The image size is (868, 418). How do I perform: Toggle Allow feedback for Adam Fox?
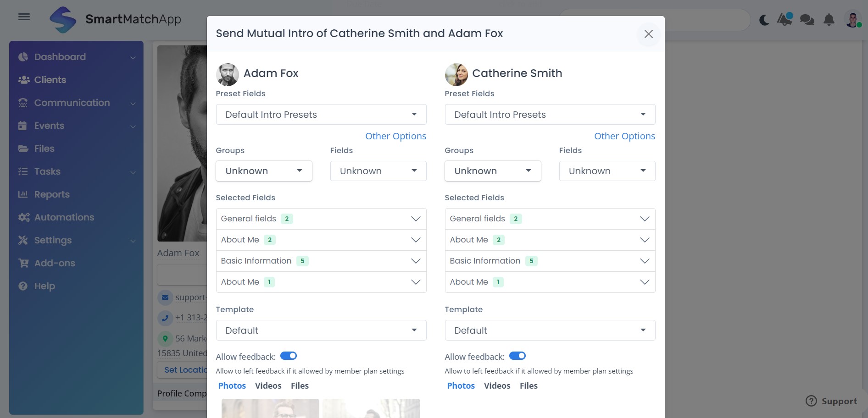tap(289, 356)
